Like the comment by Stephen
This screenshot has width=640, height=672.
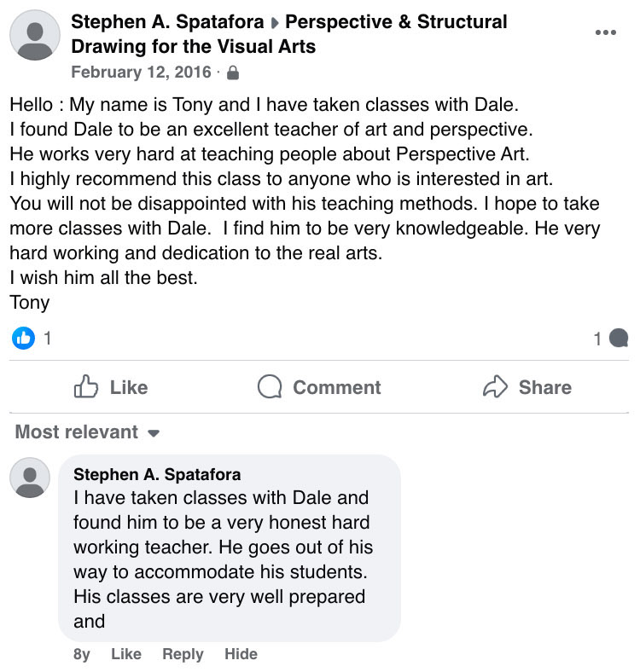pos(126,654)
